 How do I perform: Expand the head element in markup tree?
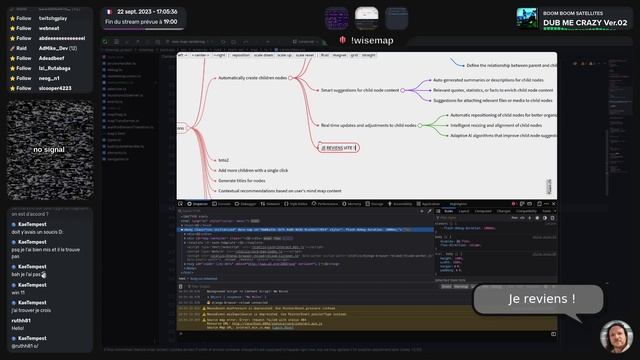click(x=182, y=225)
